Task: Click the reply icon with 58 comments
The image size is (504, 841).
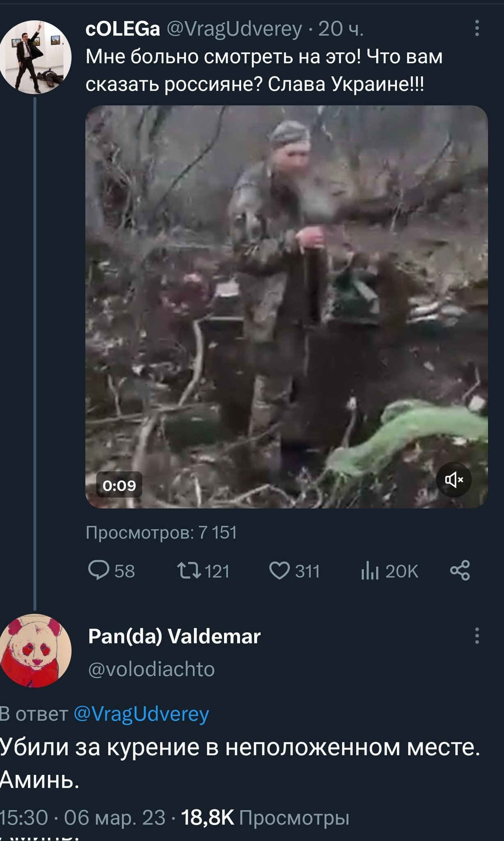Action: 99,571
